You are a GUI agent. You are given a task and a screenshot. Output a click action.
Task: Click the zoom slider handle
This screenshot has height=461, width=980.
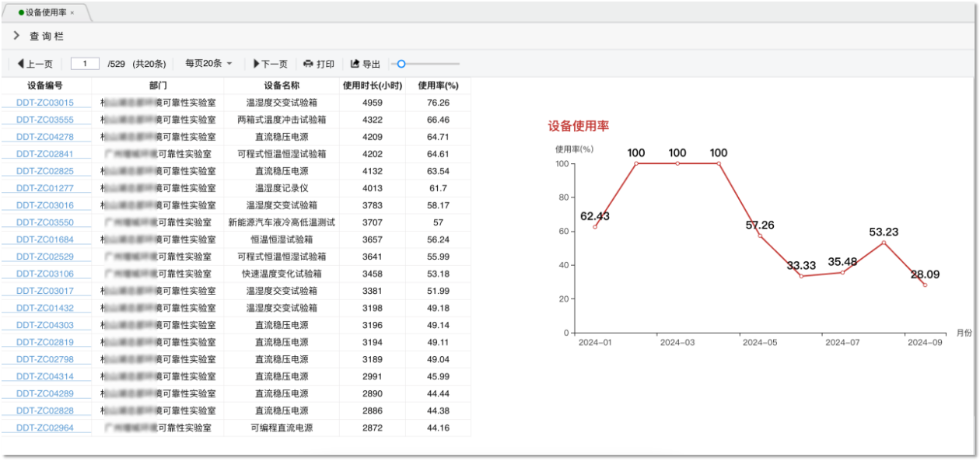click(401, 64)
